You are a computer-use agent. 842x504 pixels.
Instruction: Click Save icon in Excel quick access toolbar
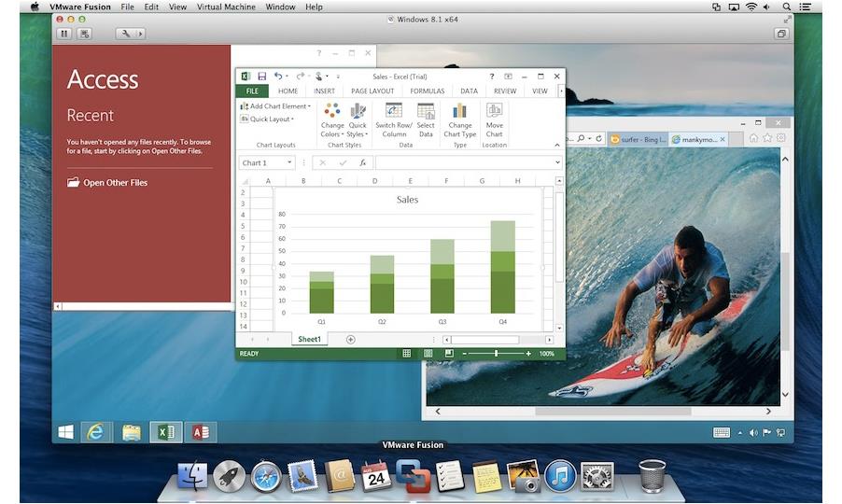(x=262, y=77)
